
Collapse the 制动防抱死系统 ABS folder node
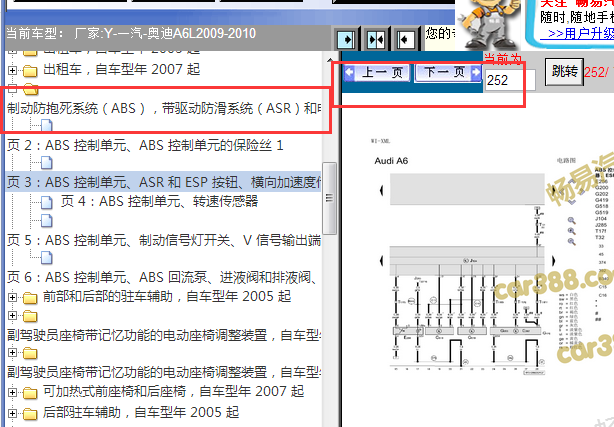[x=12, y=89]
